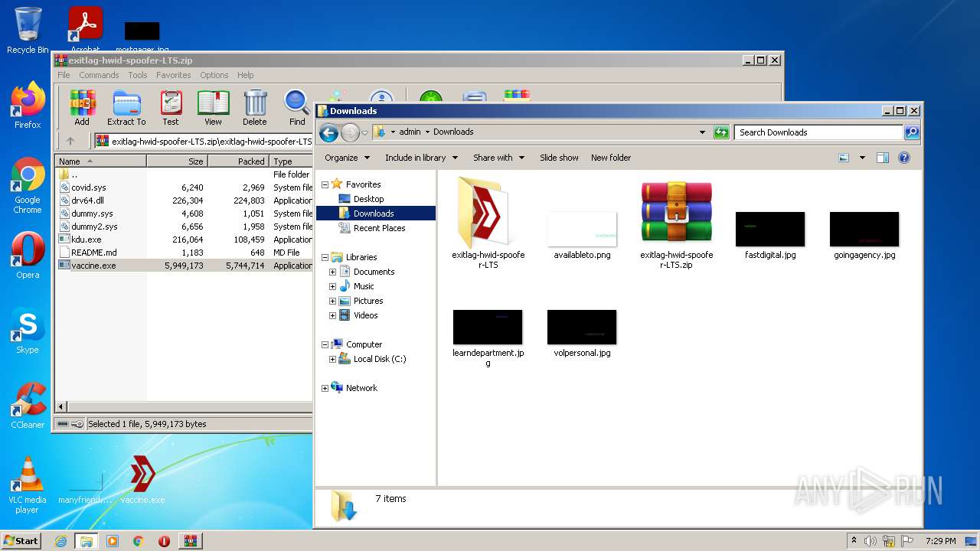
Task: Click the Start button on taskbar
Action: [x=21, y=540]
